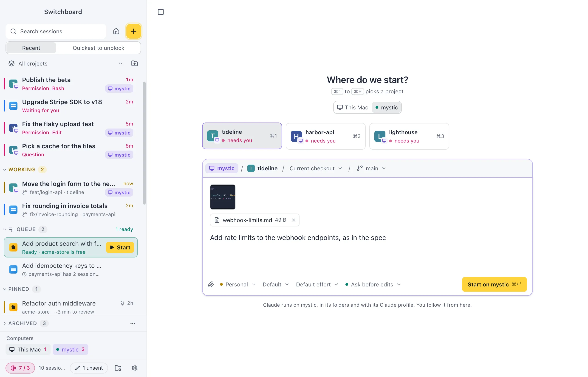The height and width of the screenshot is (377, 588).
Task: Click the Search sessions field
Action: point(56,31)
